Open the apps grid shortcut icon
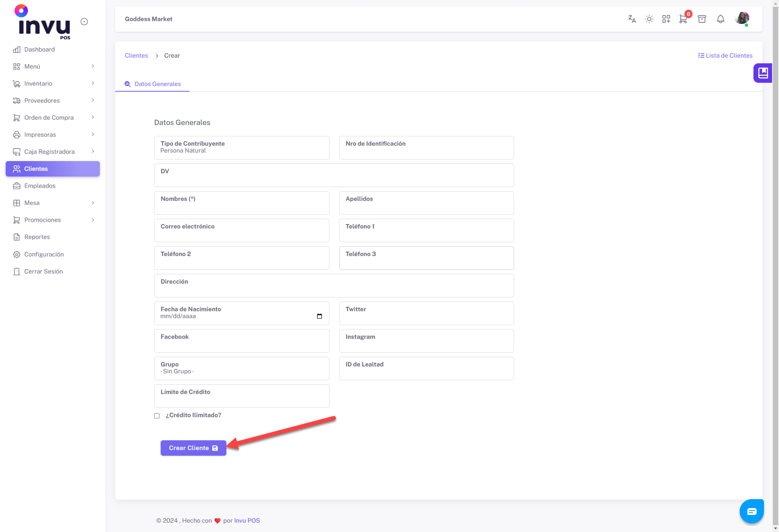This screenshot has width=779, height=532. point(666,19)
